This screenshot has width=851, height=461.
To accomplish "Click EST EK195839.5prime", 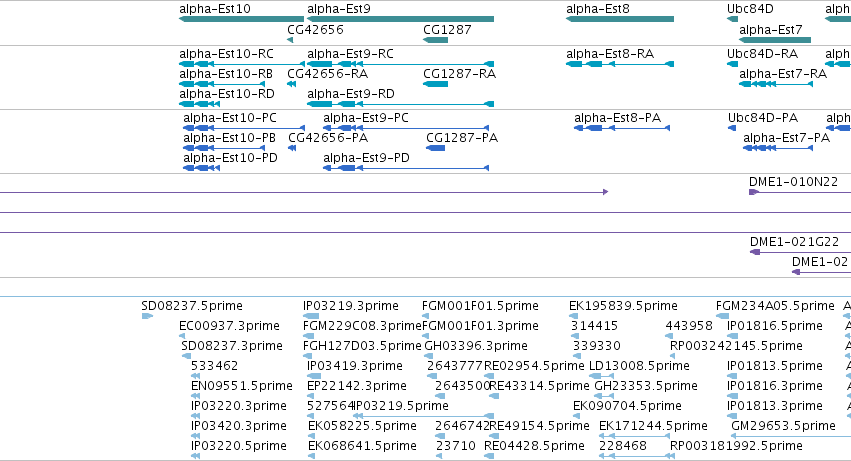I will coord(623,306).
